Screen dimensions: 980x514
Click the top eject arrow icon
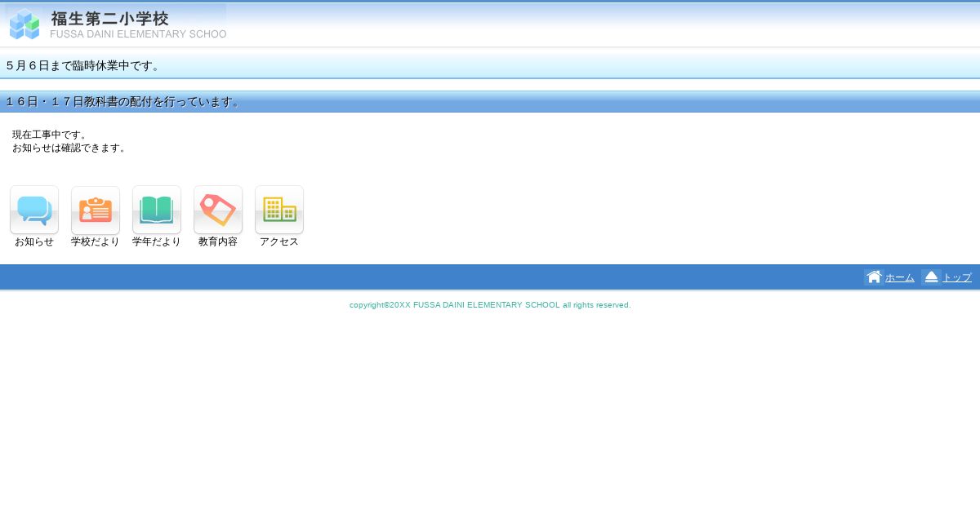931,277
